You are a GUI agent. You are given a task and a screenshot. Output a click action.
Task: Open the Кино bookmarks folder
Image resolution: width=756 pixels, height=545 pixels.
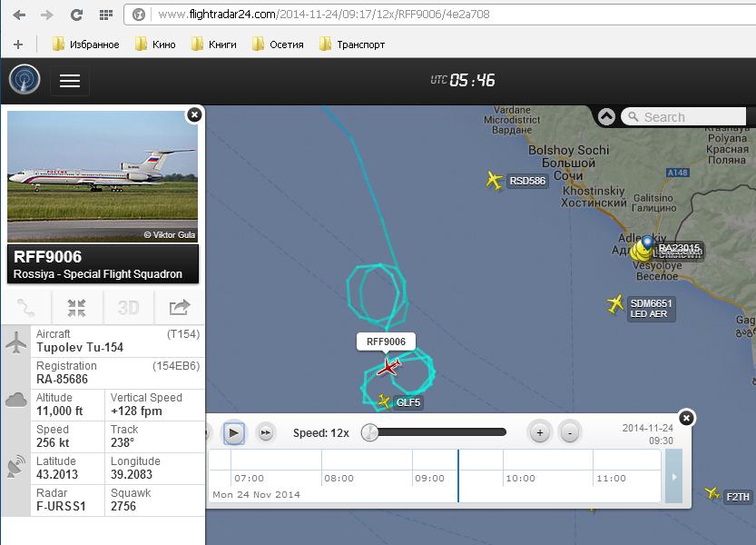[x=155, y=45]
